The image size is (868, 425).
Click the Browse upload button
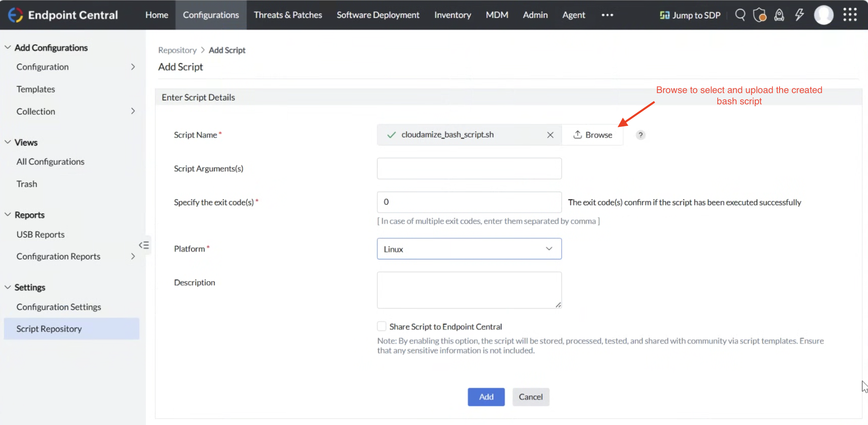592,135
